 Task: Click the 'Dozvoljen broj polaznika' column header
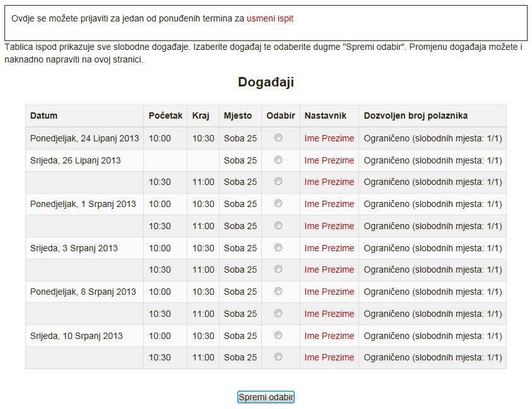[x=416, y=116]
